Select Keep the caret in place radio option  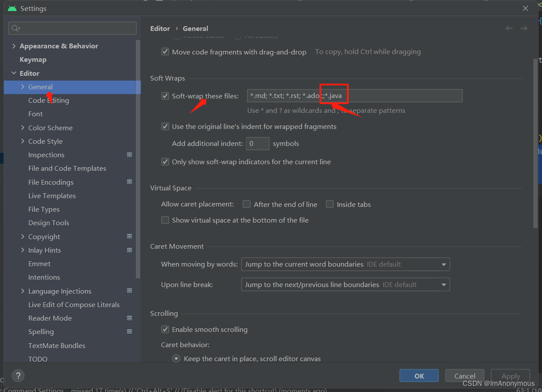[x=176, y=358]
